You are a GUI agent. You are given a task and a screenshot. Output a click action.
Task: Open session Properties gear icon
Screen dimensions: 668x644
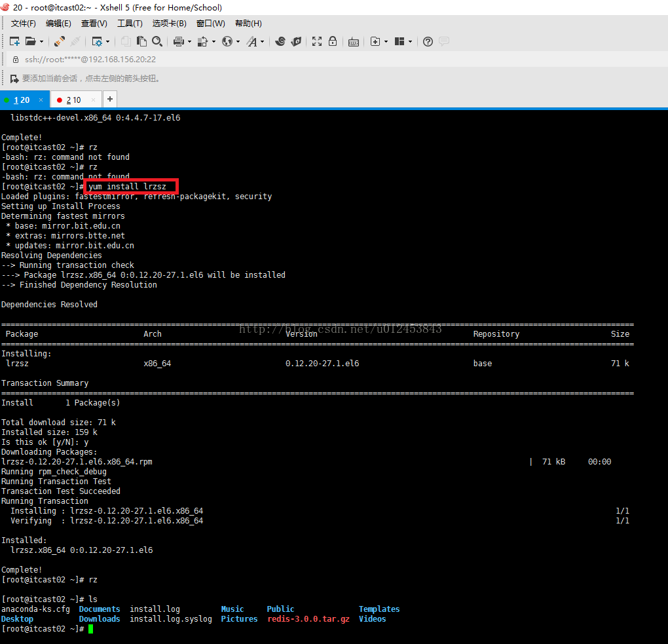(97, 41)
